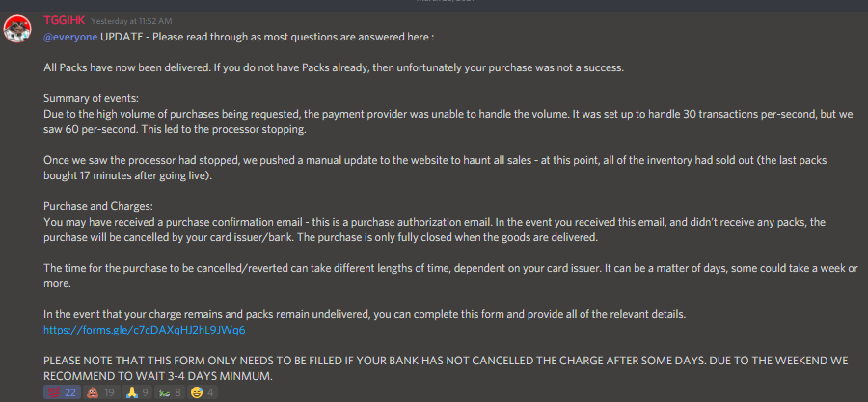Viewport: 868px width, 402px height.
Task: Click the 'PLEASE NOTE THAT THIS FORM' notice
Action: tap(446, 368)
